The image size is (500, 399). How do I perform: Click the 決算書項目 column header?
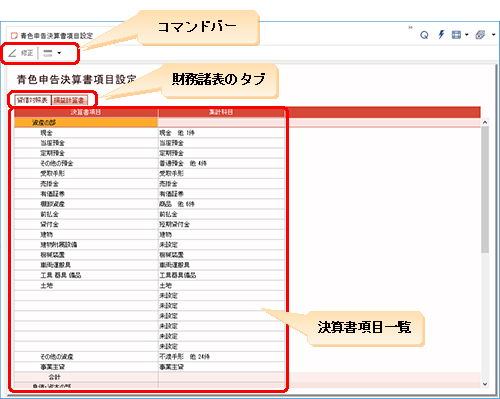coord(86,112)
